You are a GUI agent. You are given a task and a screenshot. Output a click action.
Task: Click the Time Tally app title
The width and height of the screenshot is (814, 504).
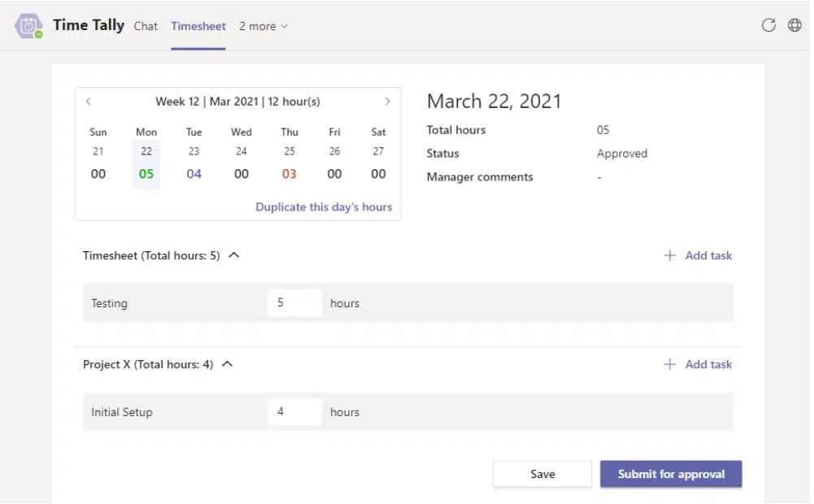point(89,25)
